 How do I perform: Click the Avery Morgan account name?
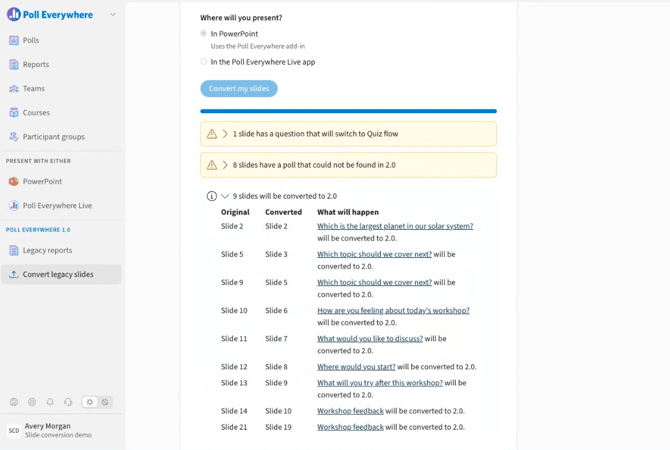(x=47, y=426)
